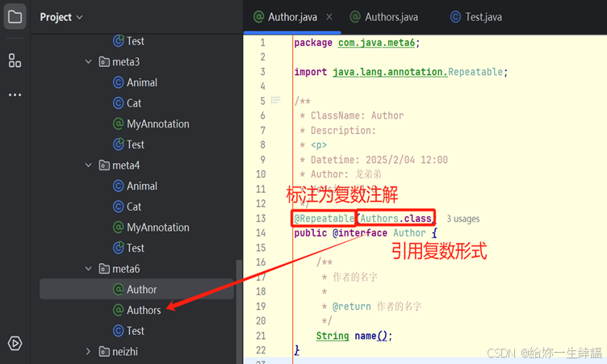607x364 pixels.
Task: Open the Project view dropdown
Action: (x=61, y=17)
